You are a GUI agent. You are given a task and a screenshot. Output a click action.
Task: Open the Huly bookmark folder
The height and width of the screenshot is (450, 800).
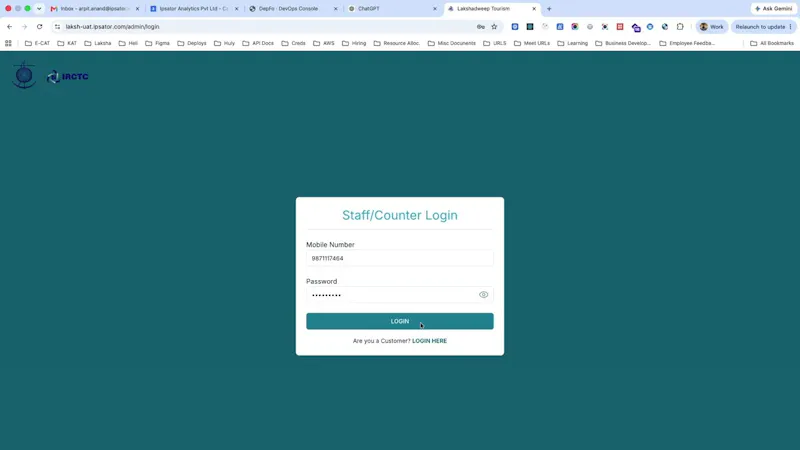coord(224,43)
